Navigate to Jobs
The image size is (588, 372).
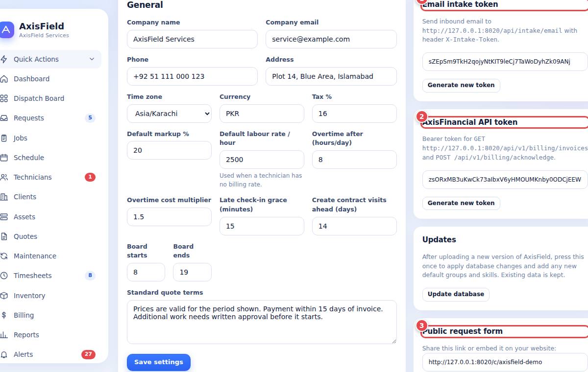[x=48, y=138]
